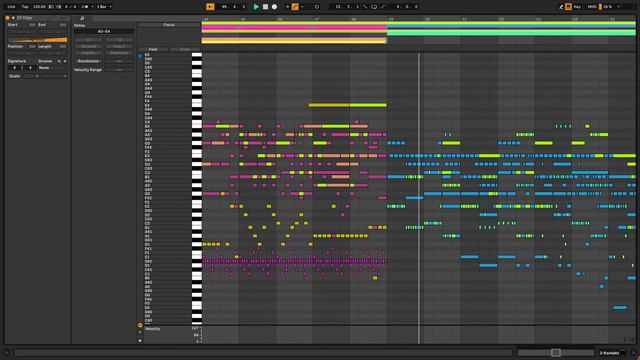The height and width of the screenshot is (360, 640).
Task: Click the Session Record circle button
Action: tap(317, 7)
